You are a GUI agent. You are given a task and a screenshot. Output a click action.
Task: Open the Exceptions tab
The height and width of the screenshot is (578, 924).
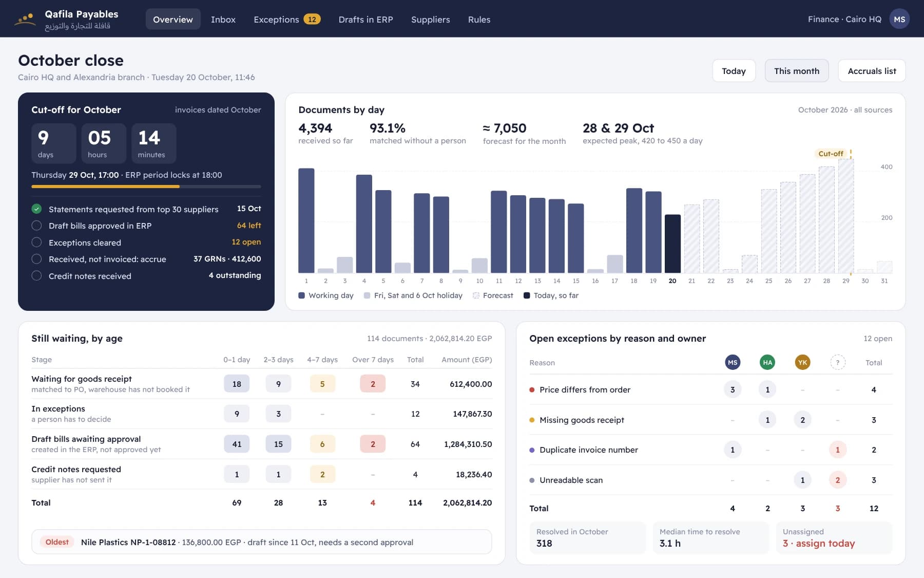(x=287, y=19)
